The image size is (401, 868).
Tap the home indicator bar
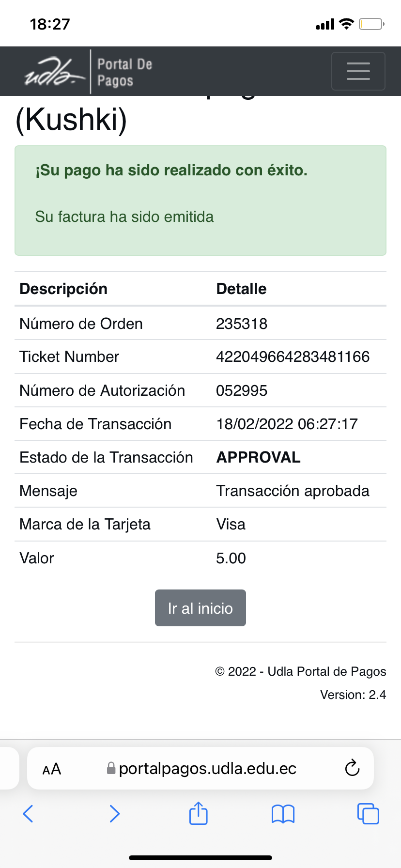click(x=200, y=857)
